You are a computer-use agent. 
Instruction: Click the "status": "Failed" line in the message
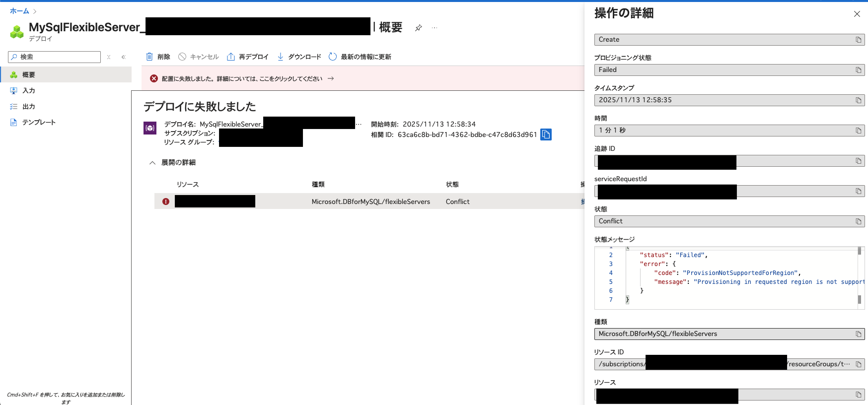click(x=673, y=255)
